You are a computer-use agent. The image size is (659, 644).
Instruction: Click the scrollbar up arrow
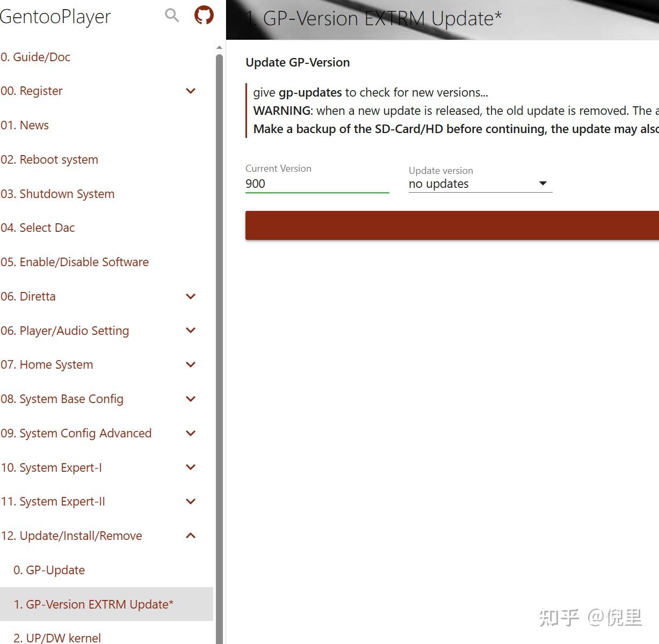(x=219, y=47)
